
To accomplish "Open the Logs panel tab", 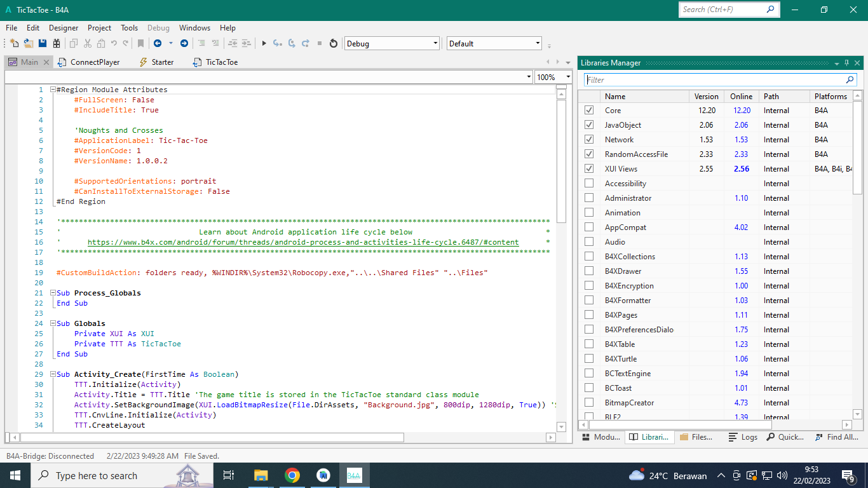I will point(743,437).
